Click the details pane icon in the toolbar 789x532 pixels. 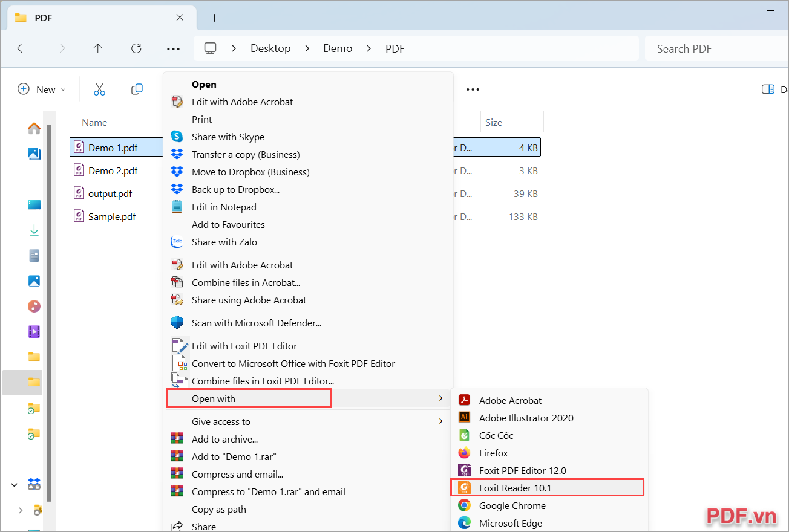768,89
